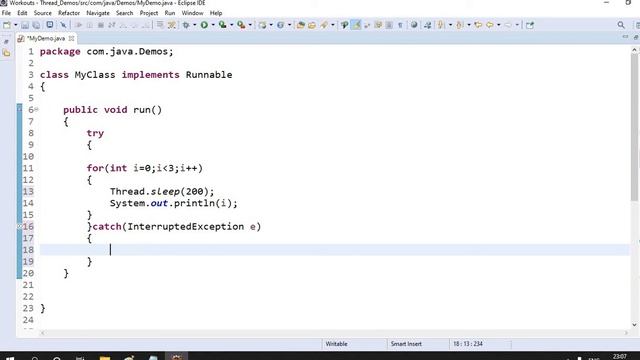Click the Open Task icon
The width and height of the screenshot is (640, 360).
312,25
